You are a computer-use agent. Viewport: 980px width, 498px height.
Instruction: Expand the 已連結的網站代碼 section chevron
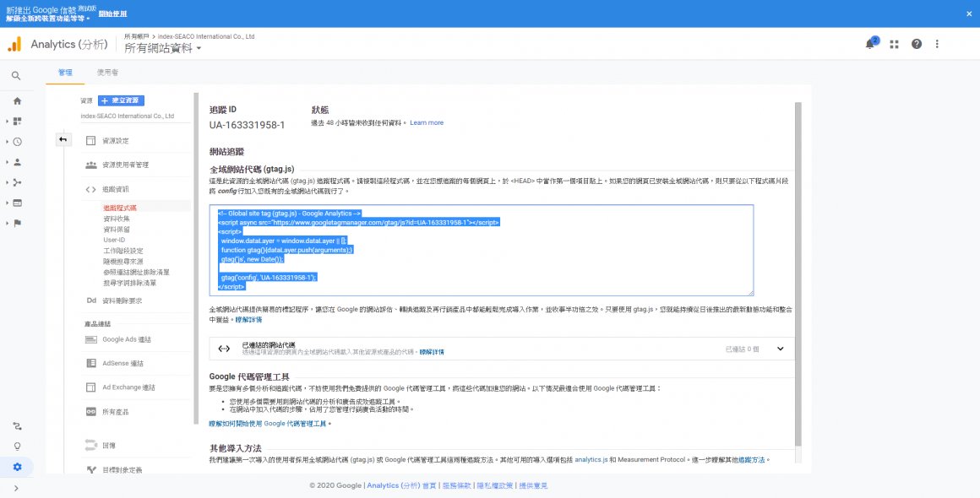[780, 349]
